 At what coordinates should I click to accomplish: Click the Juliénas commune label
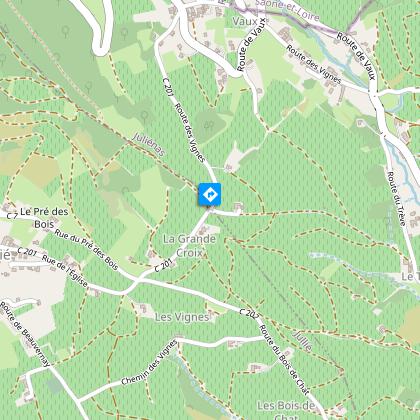point(149,144)
